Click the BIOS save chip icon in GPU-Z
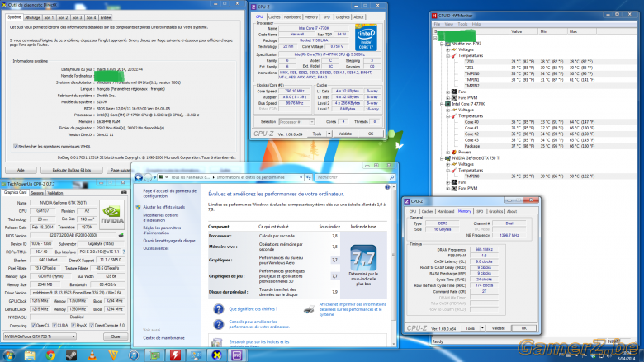Image resolution: width=644 pixels, height=362 pixels. pyautogui.click(x=121, y=235)
